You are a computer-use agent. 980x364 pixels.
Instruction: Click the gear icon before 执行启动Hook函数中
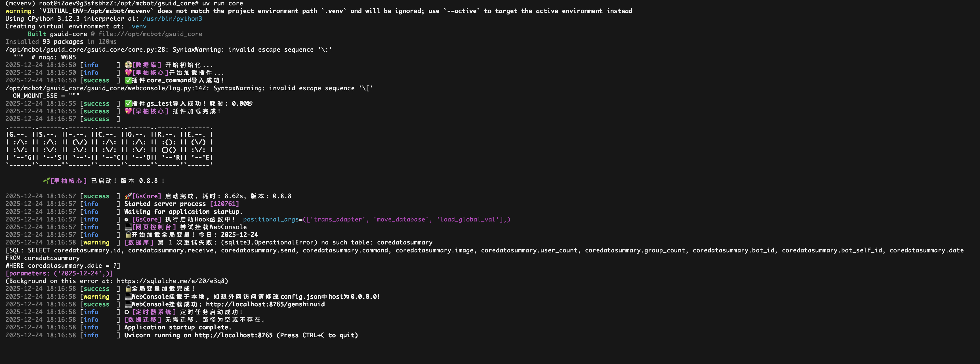pyautogui.click(x=127, y=219)
